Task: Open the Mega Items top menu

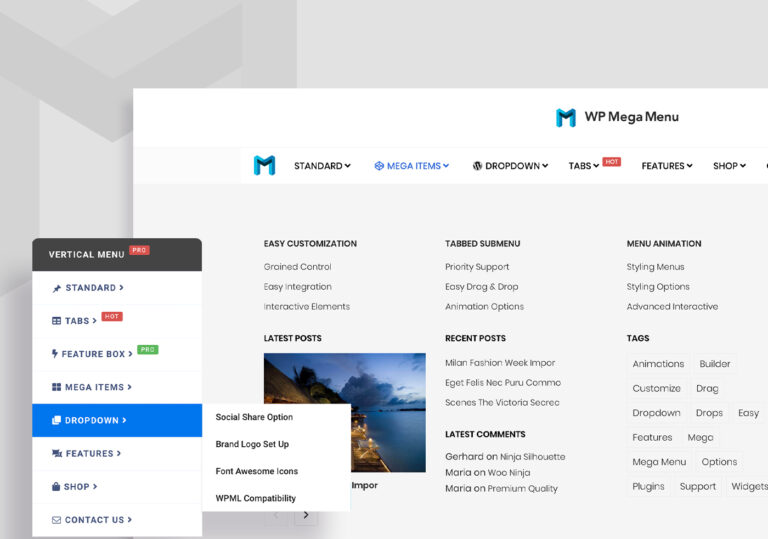Action: coord(412,166)
